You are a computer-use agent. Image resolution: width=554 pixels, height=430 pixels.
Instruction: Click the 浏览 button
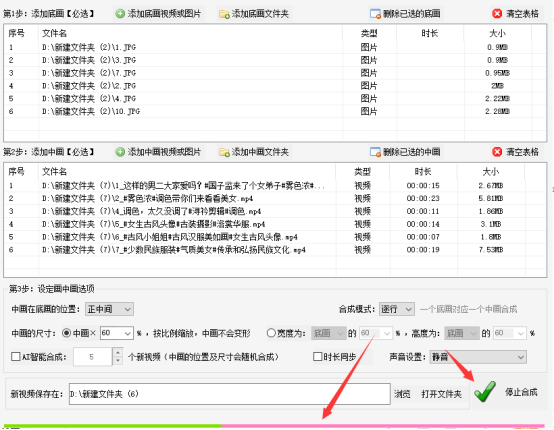coord(402,394)
